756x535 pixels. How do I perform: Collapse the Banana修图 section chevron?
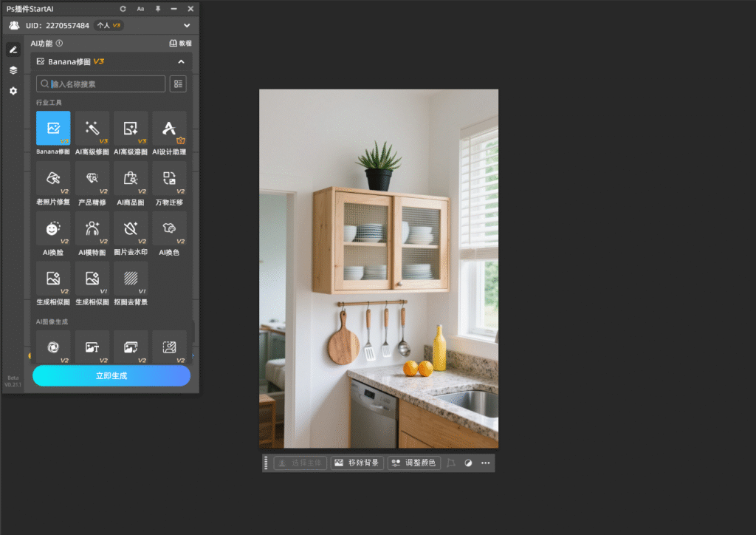[x=181, y=62]
